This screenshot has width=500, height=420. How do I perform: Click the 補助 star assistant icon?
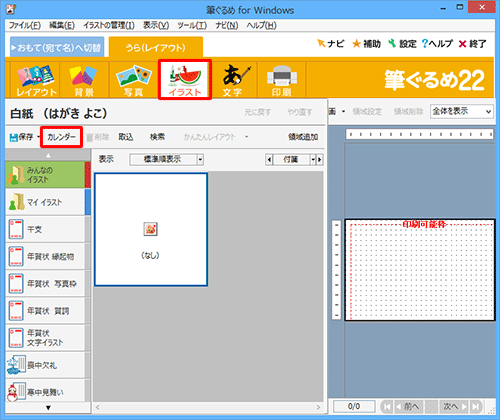tap(367, 44)
